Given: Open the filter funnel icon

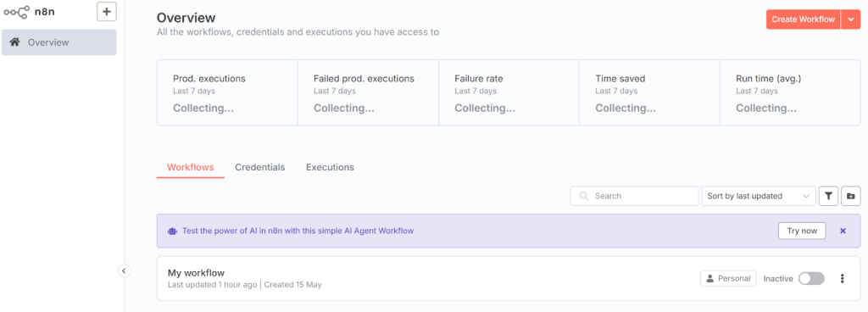Looking at the screenshot, I should click(x=828, y=196).
